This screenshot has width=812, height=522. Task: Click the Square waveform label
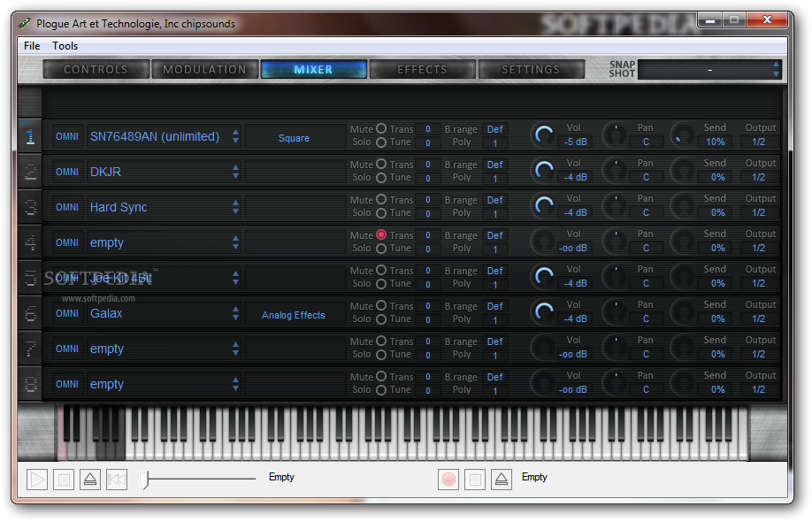point(294,138)
